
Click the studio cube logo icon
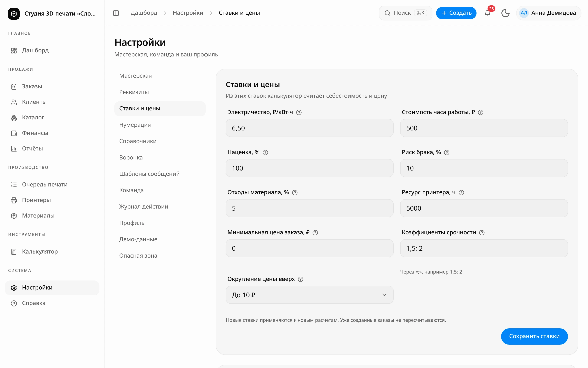[14, 14]
